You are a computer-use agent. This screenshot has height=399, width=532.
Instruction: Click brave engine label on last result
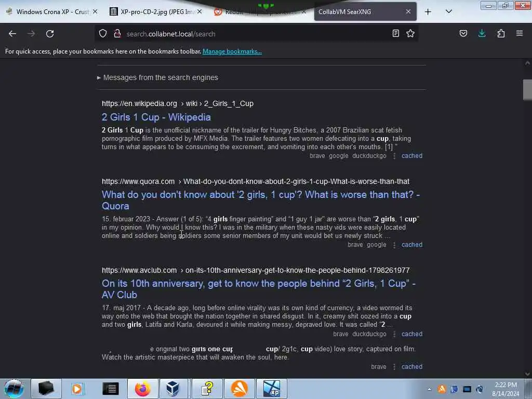(379, 367)
